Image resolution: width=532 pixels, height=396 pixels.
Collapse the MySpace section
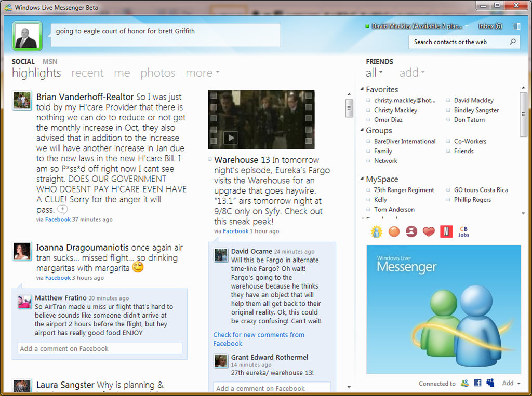tap(362, 179)
